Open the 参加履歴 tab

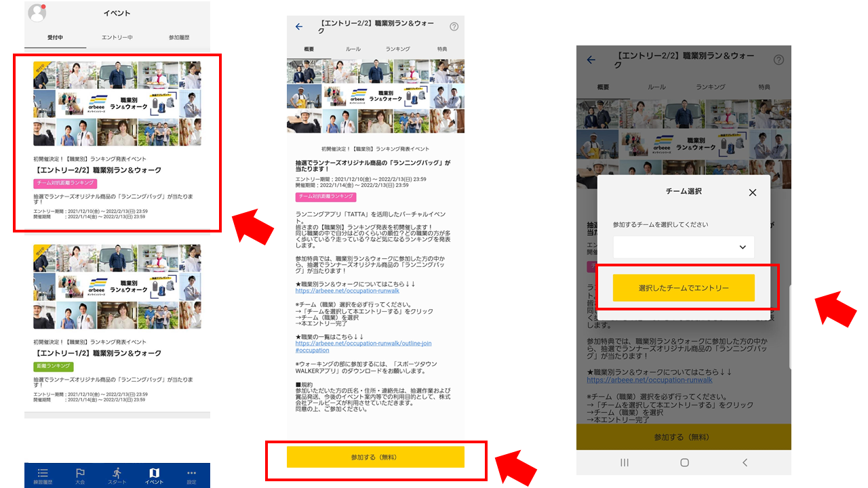coord(179,37)
